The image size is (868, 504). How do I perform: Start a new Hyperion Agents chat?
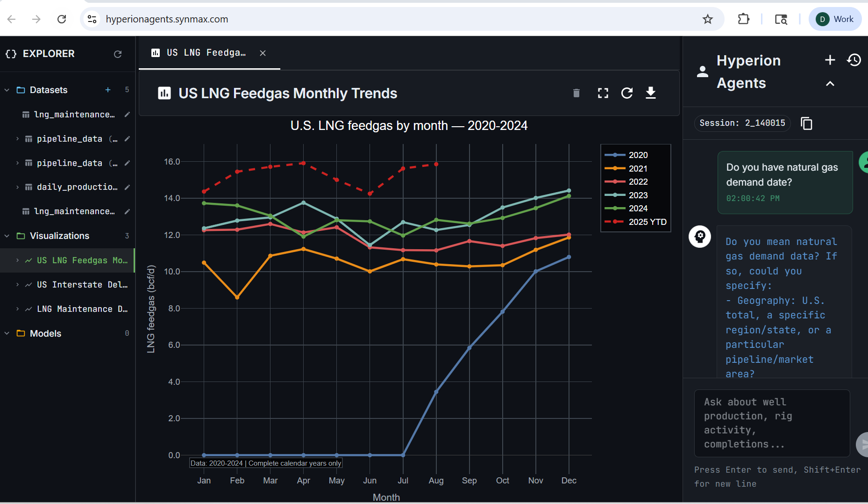[830, 60]
